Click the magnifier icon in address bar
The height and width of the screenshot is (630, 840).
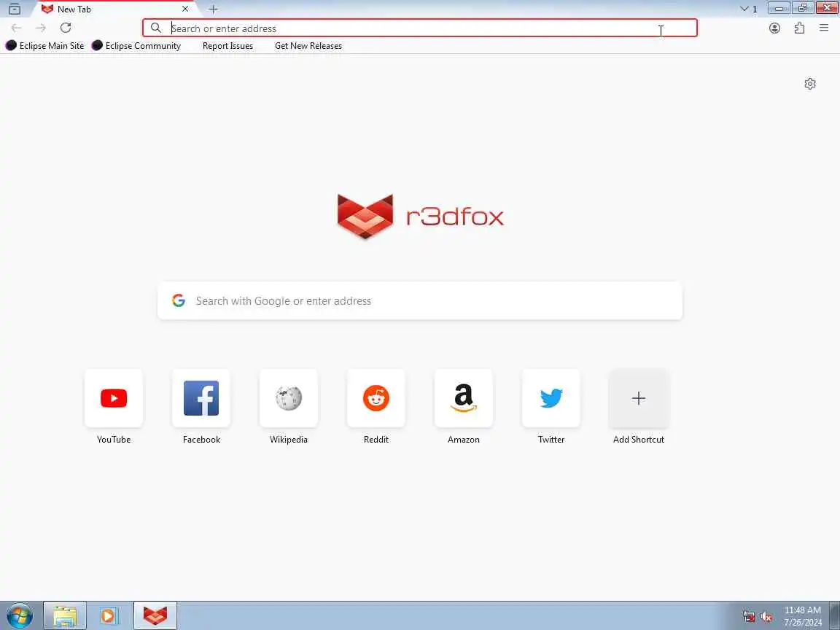pyautogui.click(x=156, y=28)
